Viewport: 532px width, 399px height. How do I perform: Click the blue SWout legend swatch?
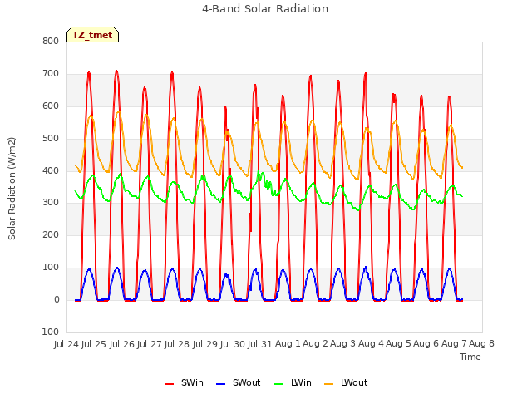click(x=220, y=384)
